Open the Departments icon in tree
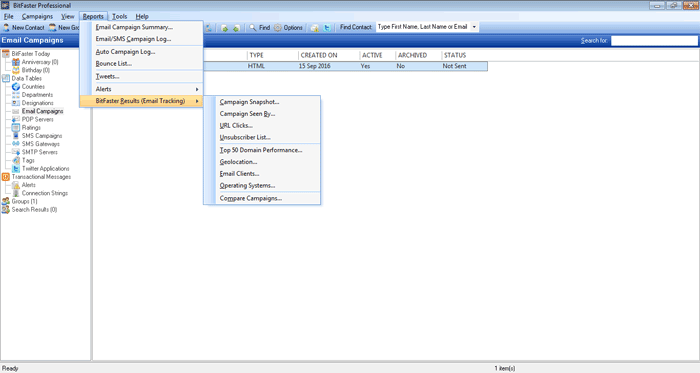This screenshot has width=700, height=373. coord(16,95)
